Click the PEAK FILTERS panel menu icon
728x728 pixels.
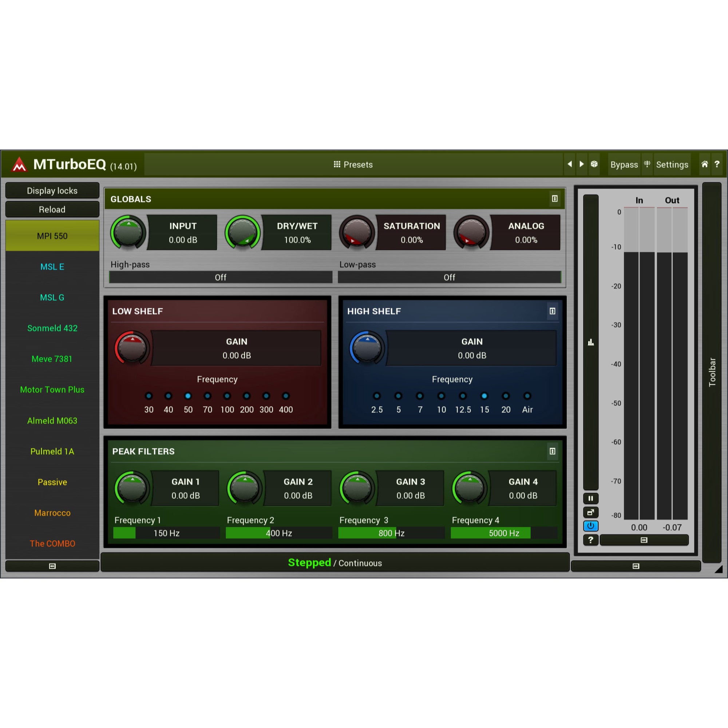point(553,451)
